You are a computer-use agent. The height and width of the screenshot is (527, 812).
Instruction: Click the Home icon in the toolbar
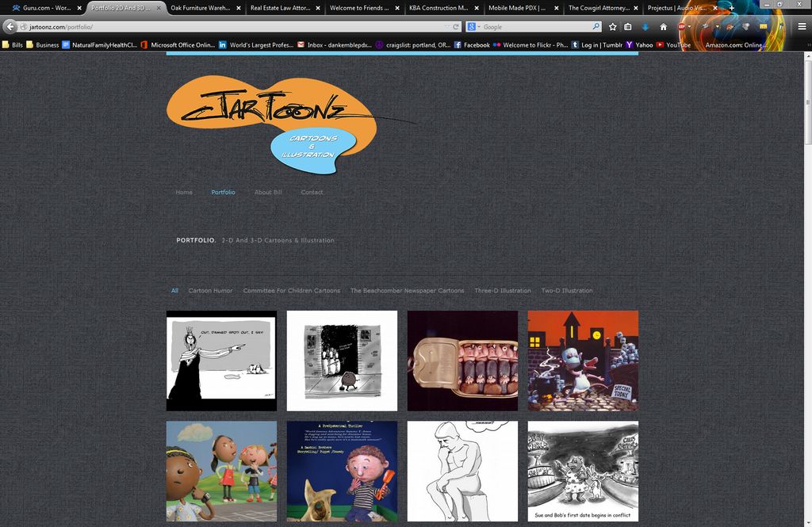pos(663,26)
